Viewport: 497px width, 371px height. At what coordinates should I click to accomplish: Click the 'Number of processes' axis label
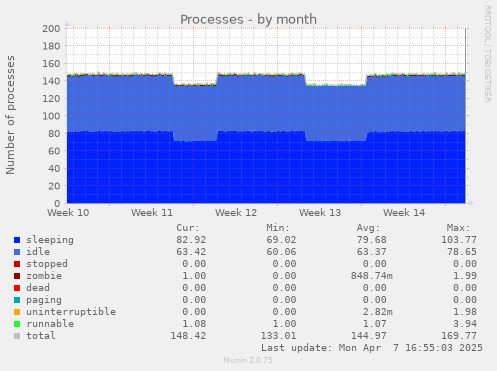tap(10, 115)
